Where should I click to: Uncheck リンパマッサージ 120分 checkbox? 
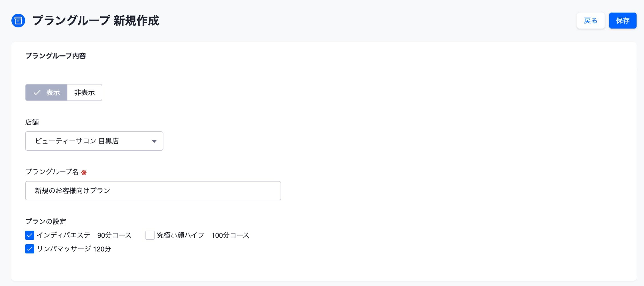30,249
